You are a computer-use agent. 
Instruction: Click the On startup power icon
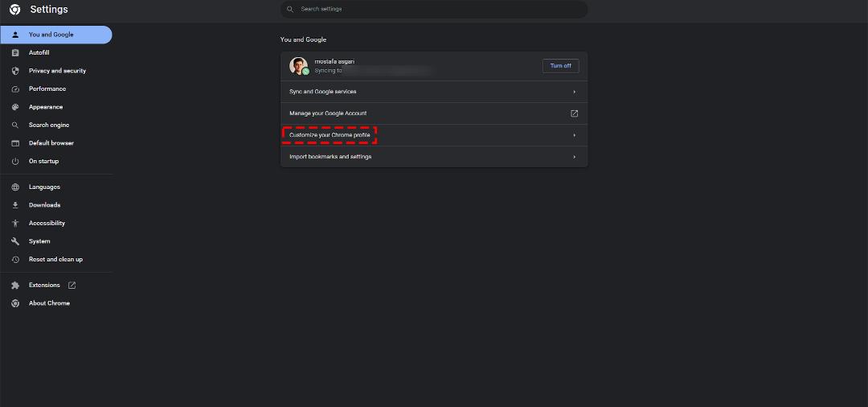(x=15, y=161)
